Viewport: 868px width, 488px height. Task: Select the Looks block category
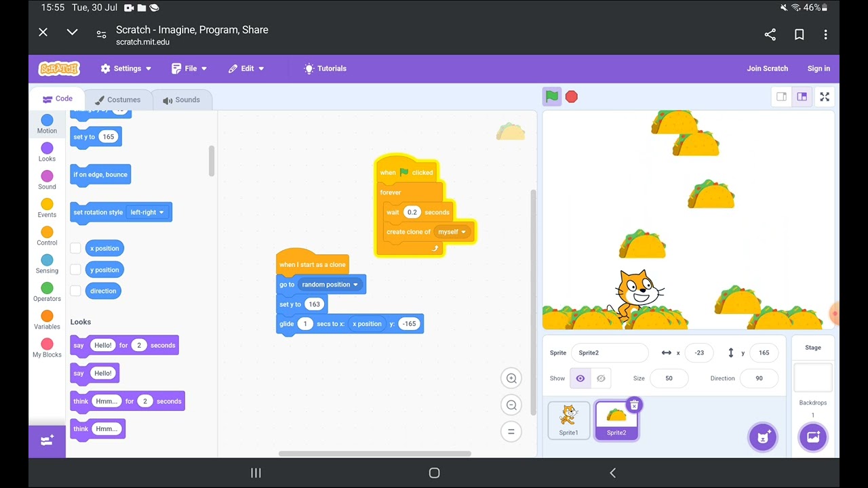tap(47, 152)
